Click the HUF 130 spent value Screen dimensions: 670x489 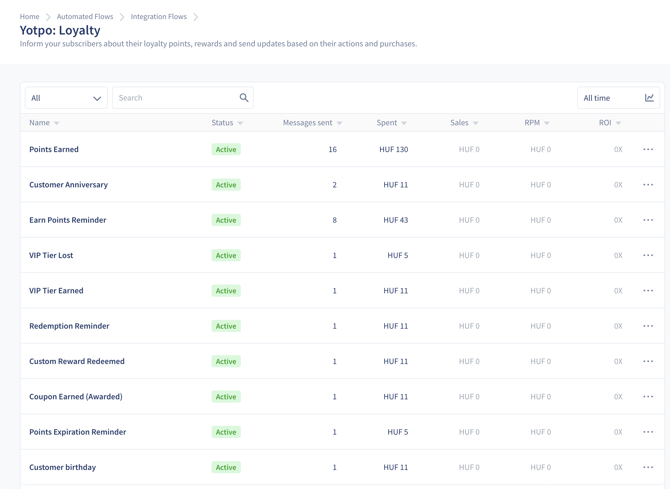(x=394, y=149)
